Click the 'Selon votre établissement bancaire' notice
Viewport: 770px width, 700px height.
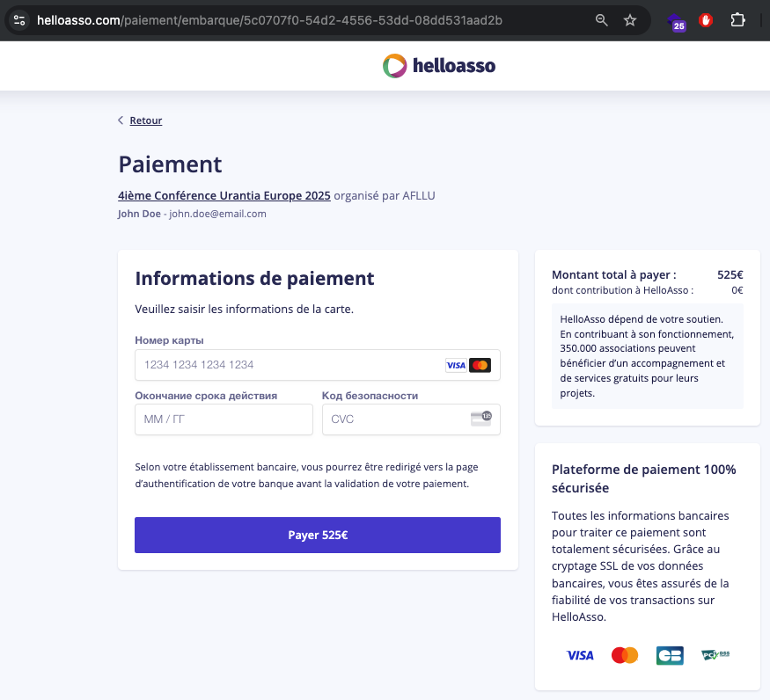[x=306, y=475]
